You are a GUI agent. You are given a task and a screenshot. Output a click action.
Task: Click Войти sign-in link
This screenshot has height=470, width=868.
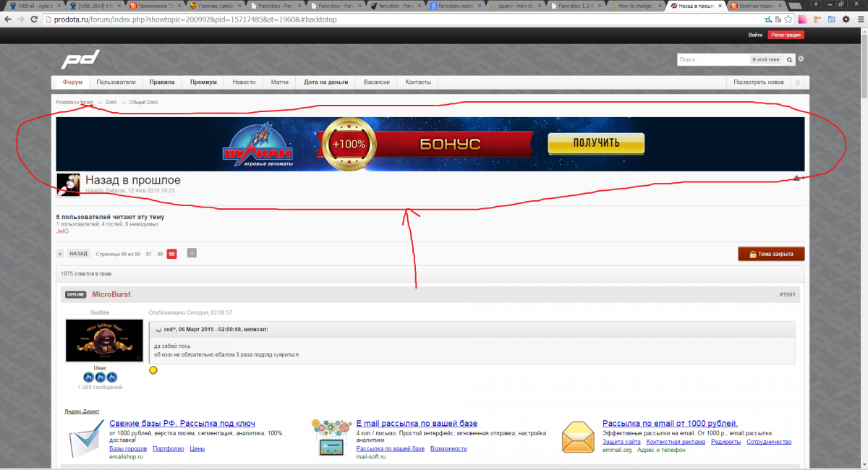pyautogui.click(x=755, y=35)
